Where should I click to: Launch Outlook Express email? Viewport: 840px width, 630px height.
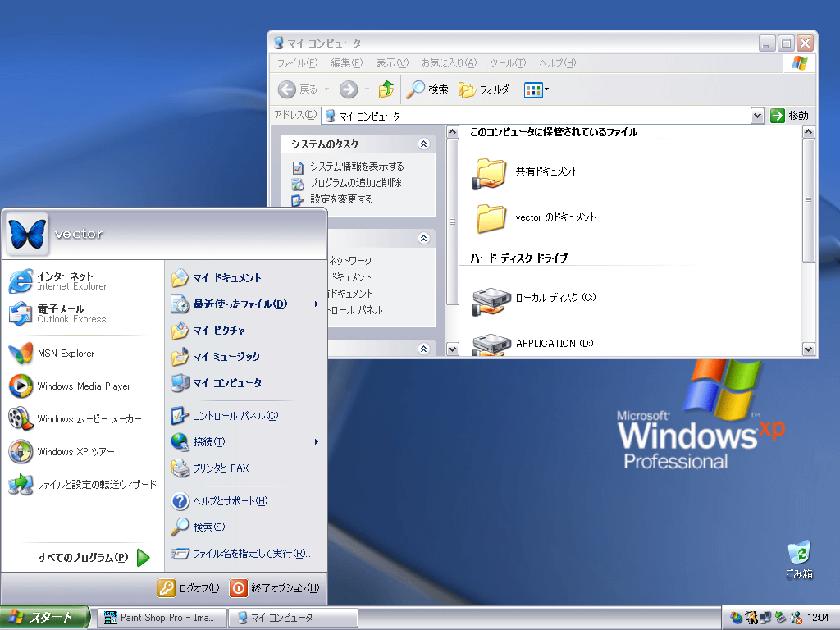(58, 314)
